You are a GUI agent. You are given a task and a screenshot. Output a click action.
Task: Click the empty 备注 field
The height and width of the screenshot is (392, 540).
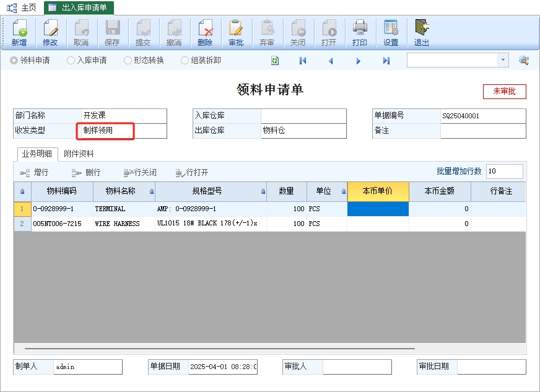point(483,131)
